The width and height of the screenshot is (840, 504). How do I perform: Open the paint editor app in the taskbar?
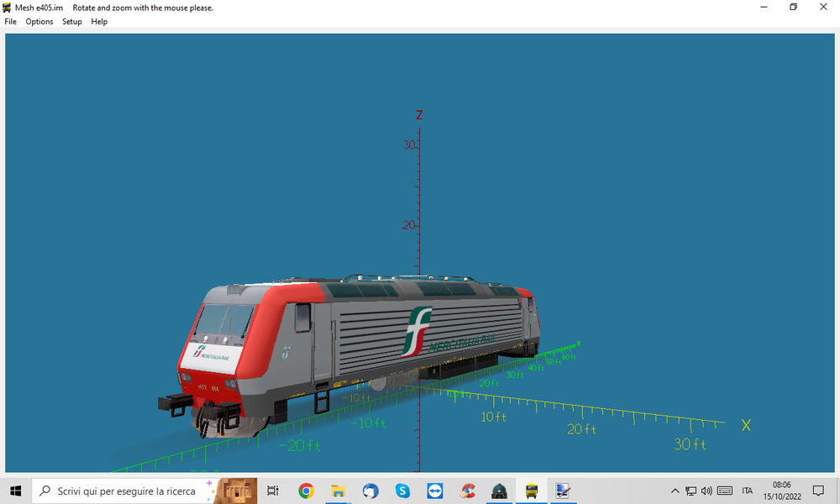click(563, 491)
